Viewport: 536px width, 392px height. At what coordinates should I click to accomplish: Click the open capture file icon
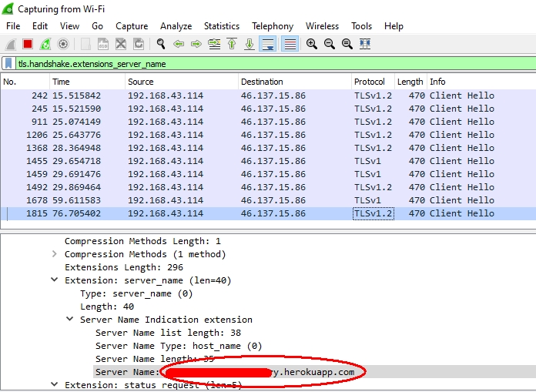(85, 44)
